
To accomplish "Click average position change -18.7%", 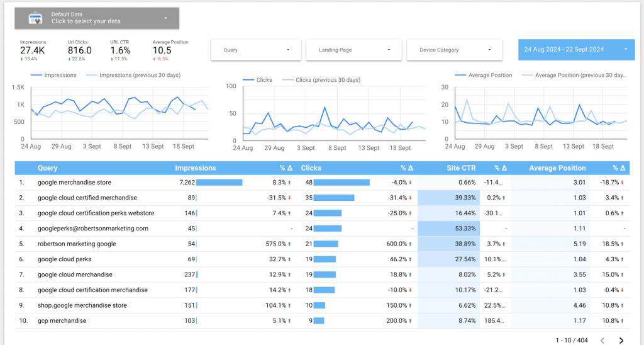I will [611, 182].
